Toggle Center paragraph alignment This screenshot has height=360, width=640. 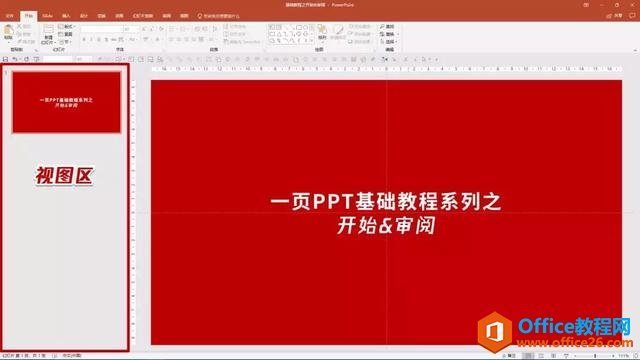(179, 40)
